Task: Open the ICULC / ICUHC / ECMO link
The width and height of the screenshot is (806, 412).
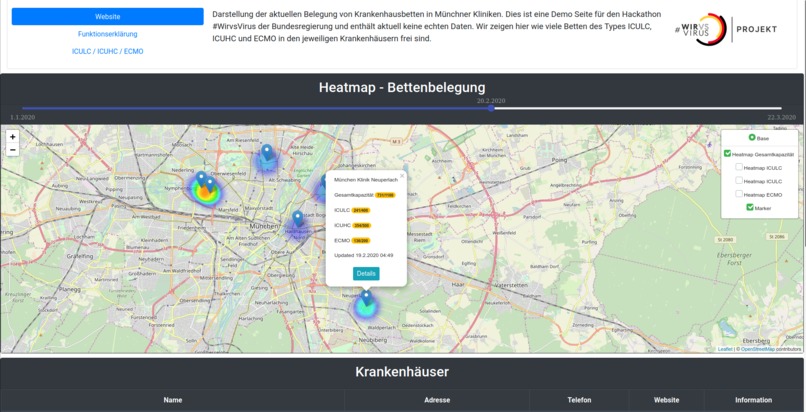Action: (x=107, y=51)
